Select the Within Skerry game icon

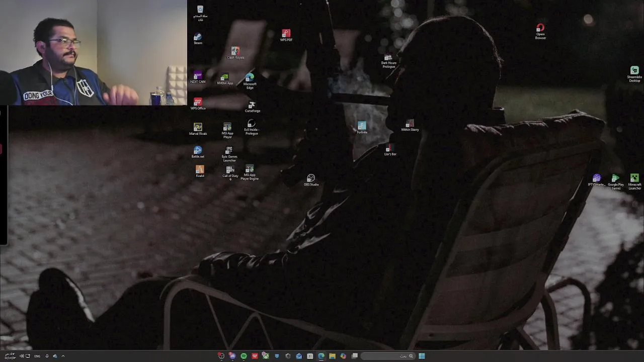[x=410, y=126]
